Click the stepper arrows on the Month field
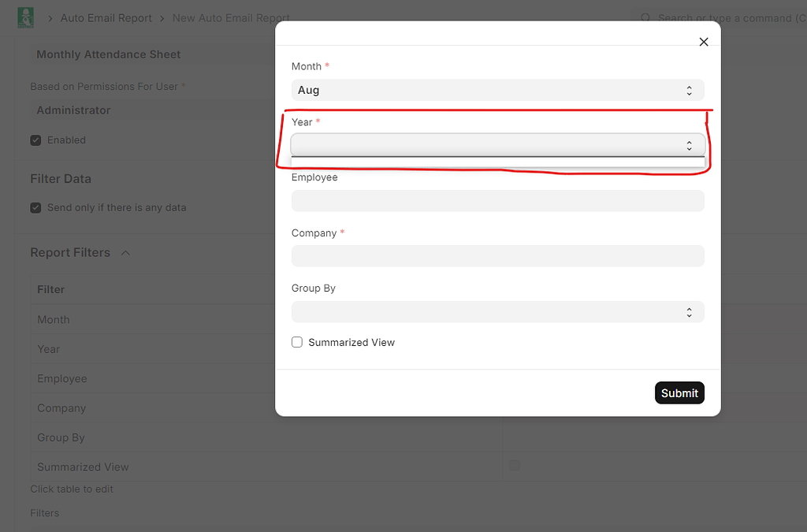 tap(689, 90)
